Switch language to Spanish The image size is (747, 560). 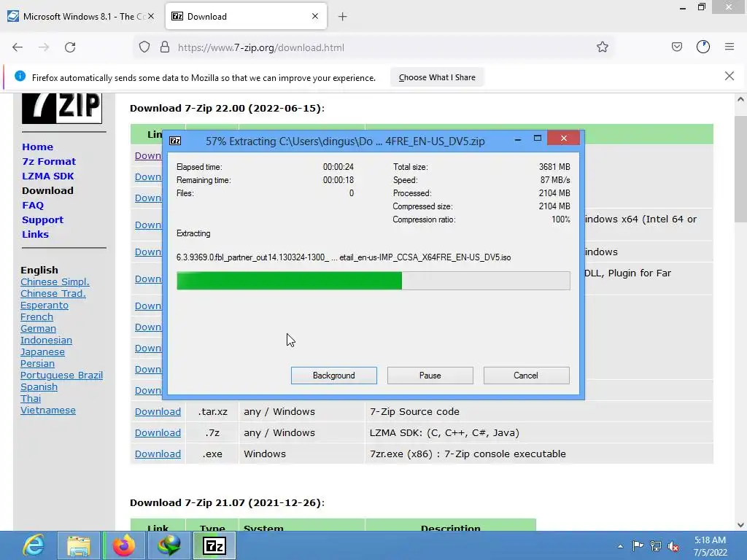[39, 386]
